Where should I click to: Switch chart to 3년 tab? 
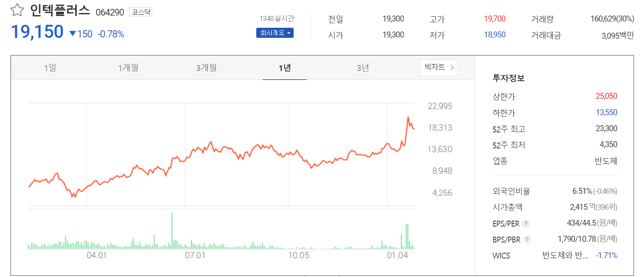pos(363,68)
